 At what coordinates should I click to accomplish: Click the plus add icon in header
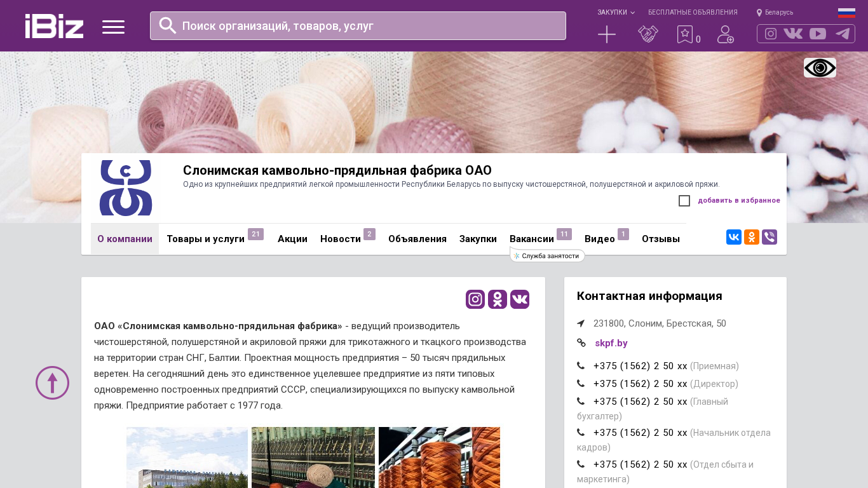click(607, 34)
